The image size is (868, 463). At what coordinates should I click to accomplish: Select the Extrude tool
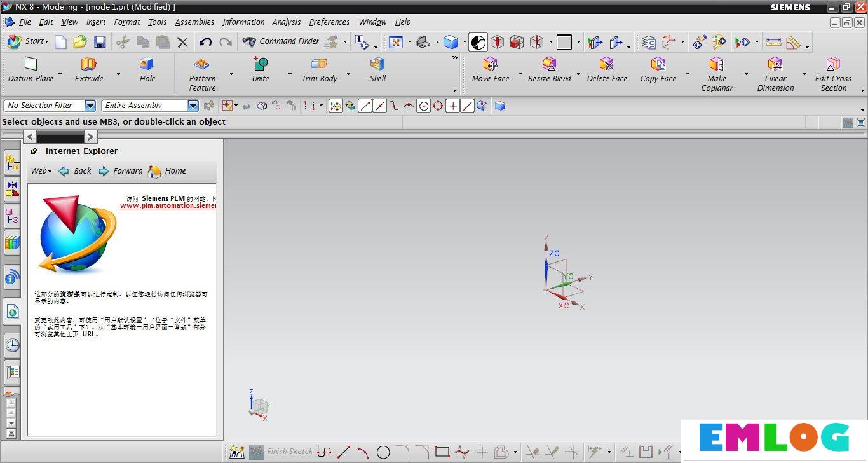89,70
